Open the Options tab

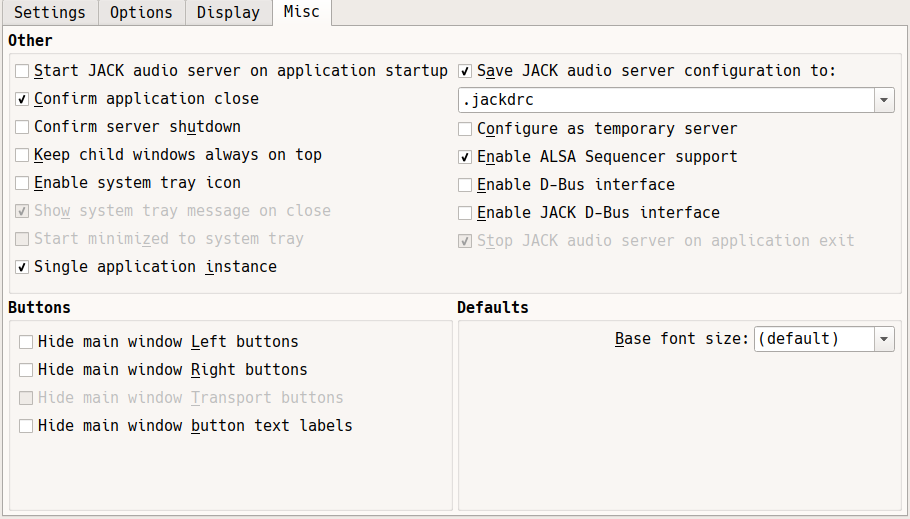coord(141,13)
